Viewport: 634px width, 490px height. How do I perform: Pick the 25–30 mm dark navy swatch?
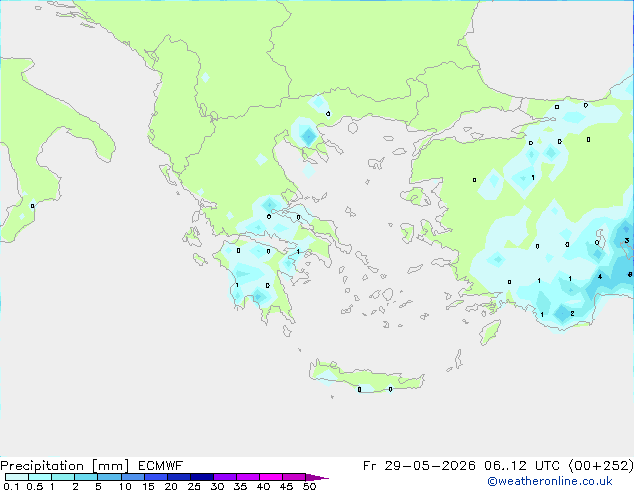pyautogui.click(x=201, y=477)
